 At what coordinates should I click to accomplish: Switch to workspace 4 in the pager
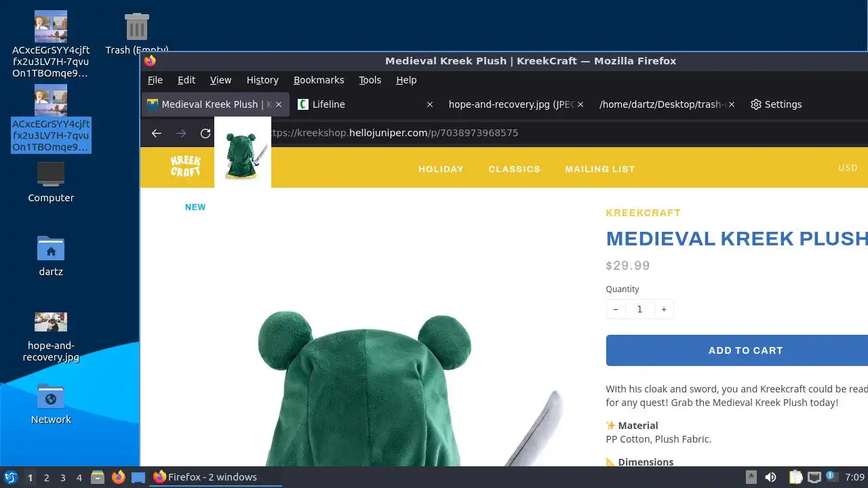click(x=79, y=477)
